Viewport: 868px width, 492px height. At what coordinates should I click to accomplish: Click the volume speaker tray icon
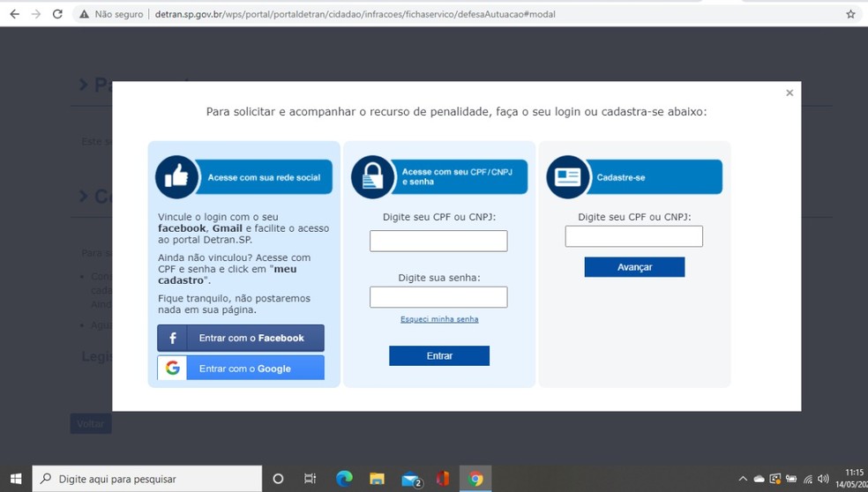823,479
